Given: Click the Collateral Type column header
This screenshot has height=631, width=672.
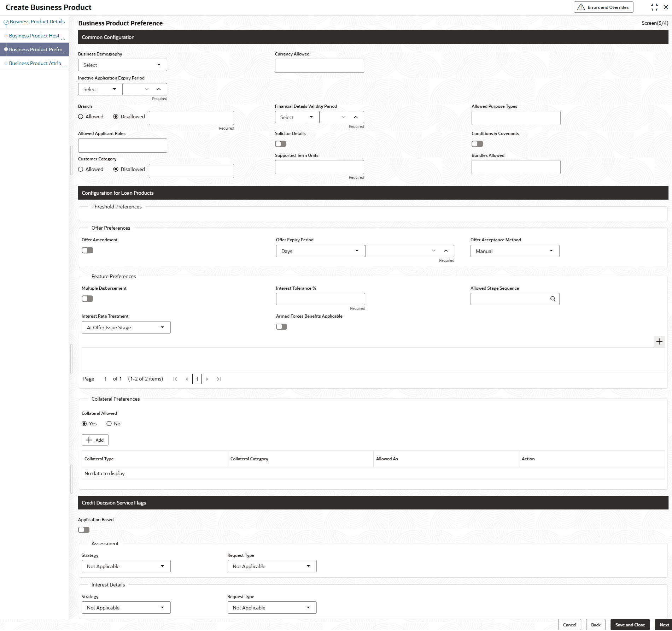Looking at the screenshot, I should pyautogui.click(x=154, y=459).
